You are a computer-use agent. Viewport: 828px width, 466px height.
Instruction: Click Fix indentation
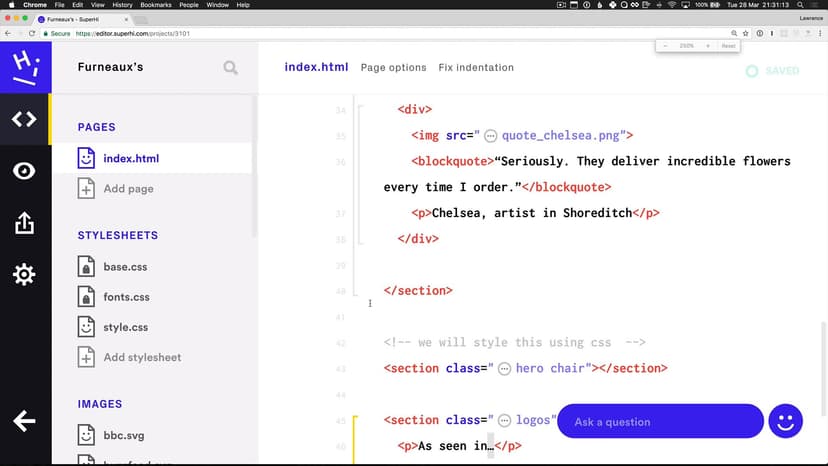tap(476, 68)
